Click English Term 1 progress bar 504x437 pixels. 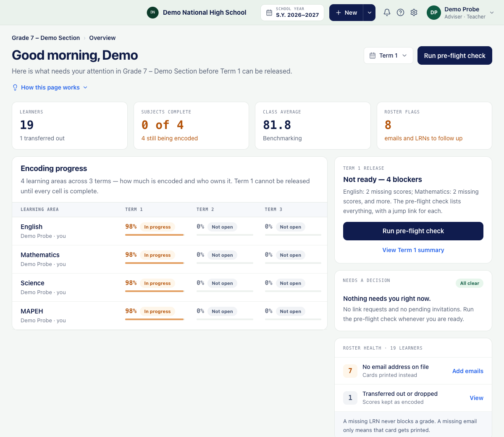tap(155, 234)
